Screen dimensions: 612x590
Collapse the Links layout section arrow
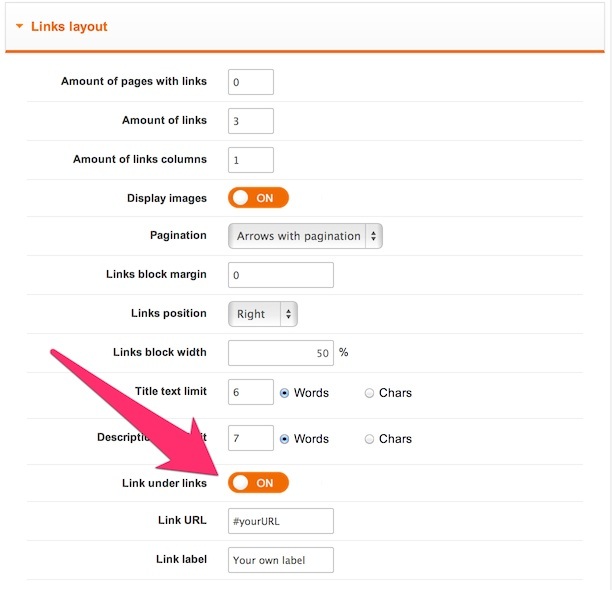tap(19, 26)
